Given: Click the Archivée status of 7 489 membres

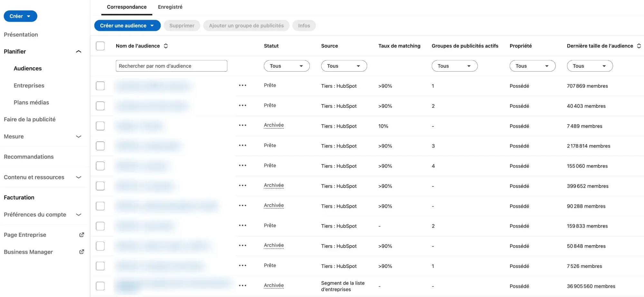Looking at the screenshot, I should 274,125.
